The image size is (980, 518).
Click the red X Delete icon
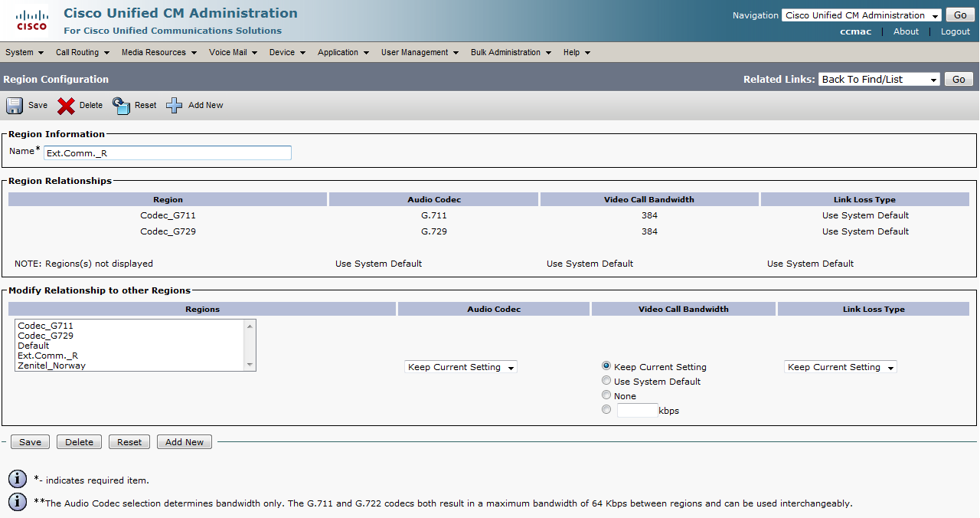66,106
